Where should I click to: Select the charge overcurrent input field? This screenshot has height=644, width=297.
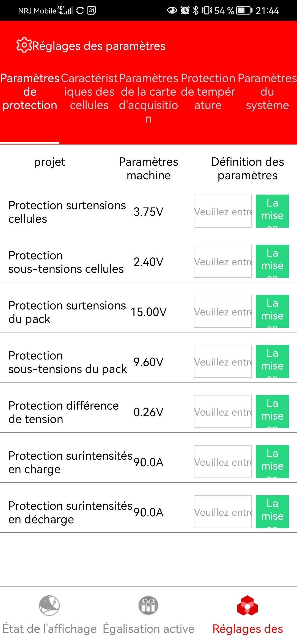pyautogui.click(x=222, y=462)
